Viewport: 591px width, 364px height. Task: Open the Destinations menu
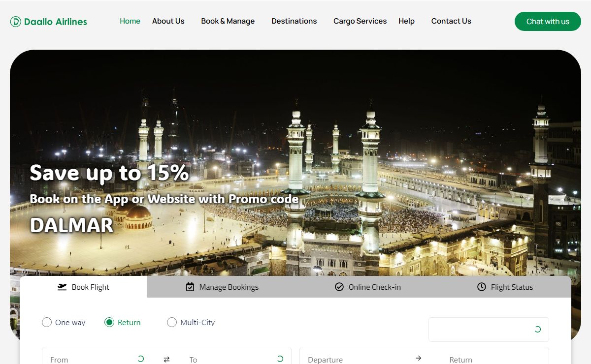(x=294, y=21)
